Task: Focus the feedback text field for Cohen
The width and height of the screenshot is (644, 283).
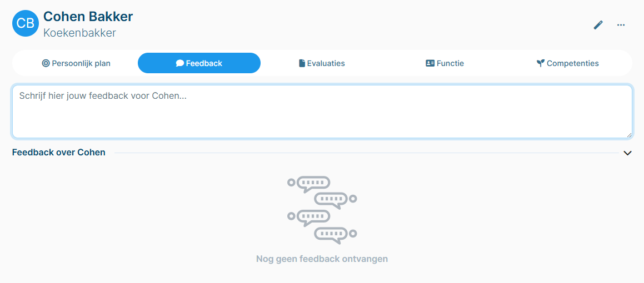Action: click(x=322, y=112)
